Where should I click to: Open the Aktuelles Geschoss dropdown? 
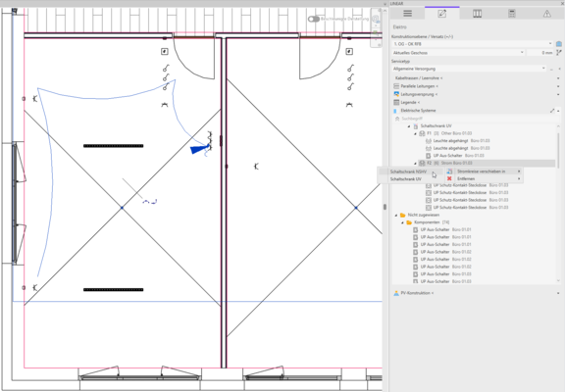point(458,53)
